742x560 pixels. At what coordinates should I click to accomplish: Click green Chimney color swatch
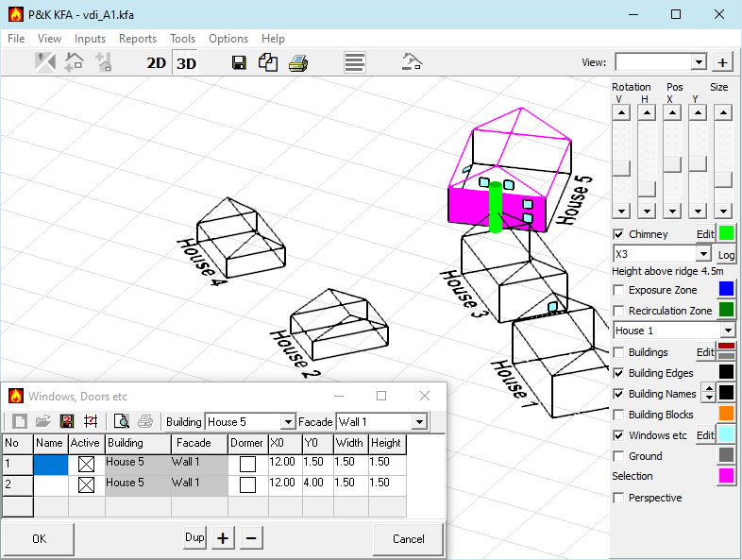point(726,233)
